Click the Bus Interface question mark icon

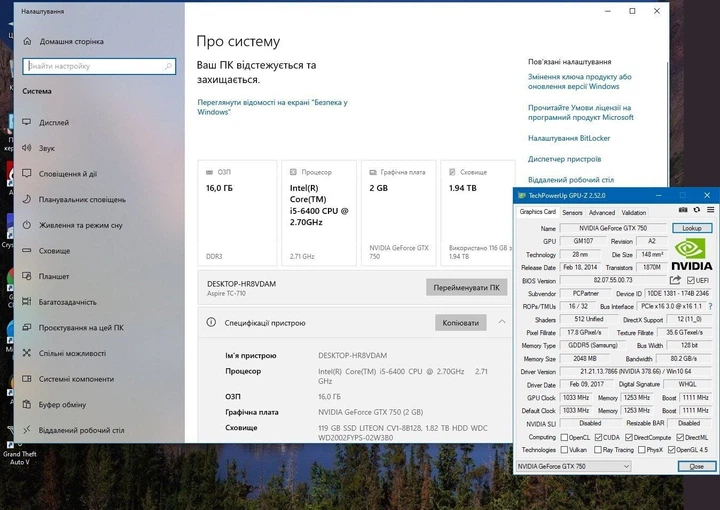coord(710,306)
